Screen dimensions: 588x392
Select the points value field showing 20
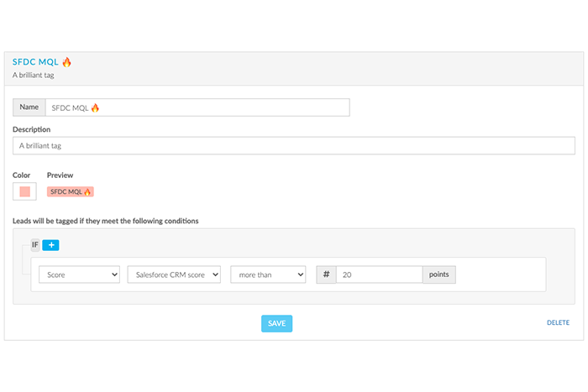click(x=379, y=274)
